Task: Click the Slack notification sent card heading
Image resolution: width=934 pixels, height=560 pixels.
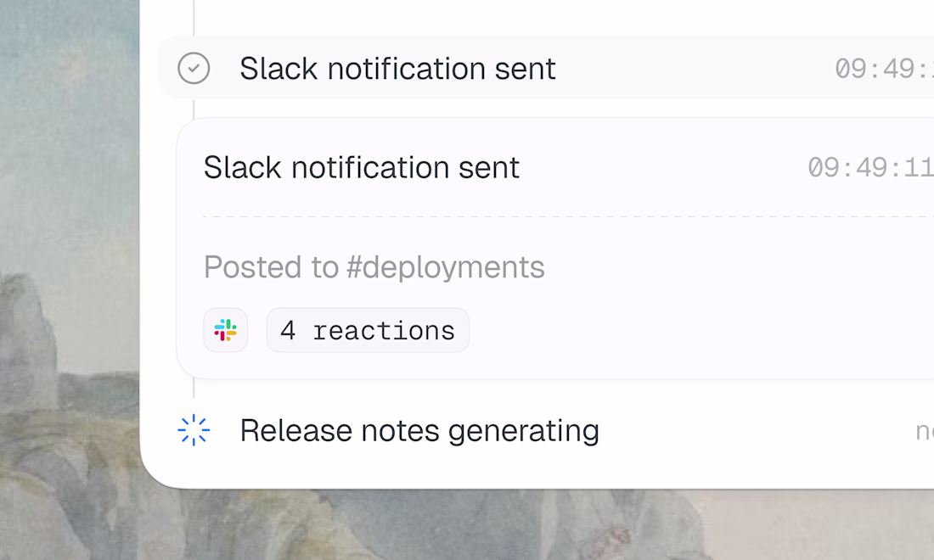Action: (x=362, y=167)
